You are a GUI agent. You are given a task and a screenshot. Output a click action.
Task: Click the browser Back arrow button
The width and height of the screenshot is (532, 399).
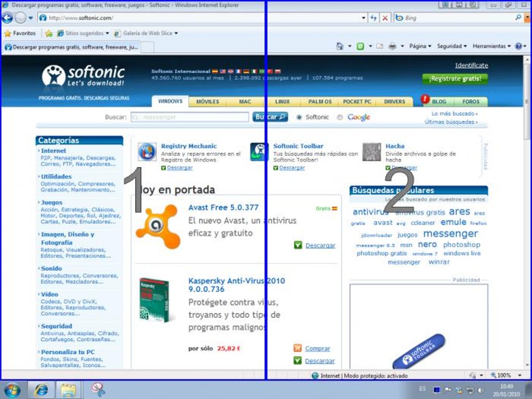(7, 18)
